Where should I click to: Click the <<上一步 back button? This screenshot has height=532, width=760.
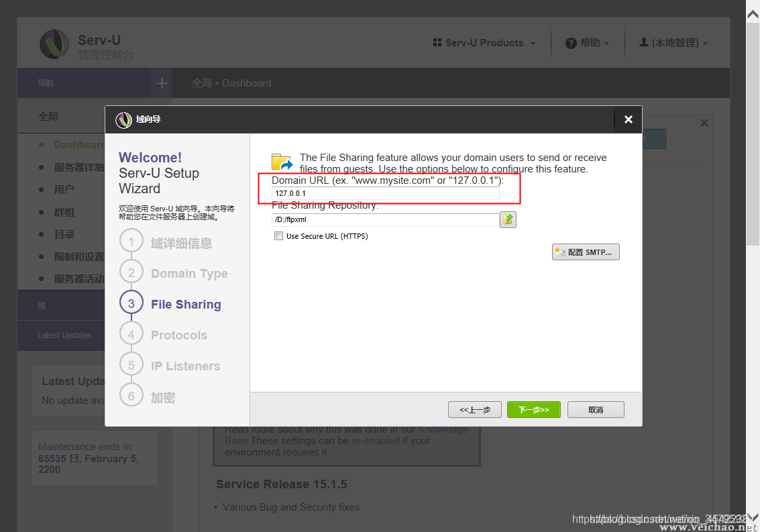[475, 410]
